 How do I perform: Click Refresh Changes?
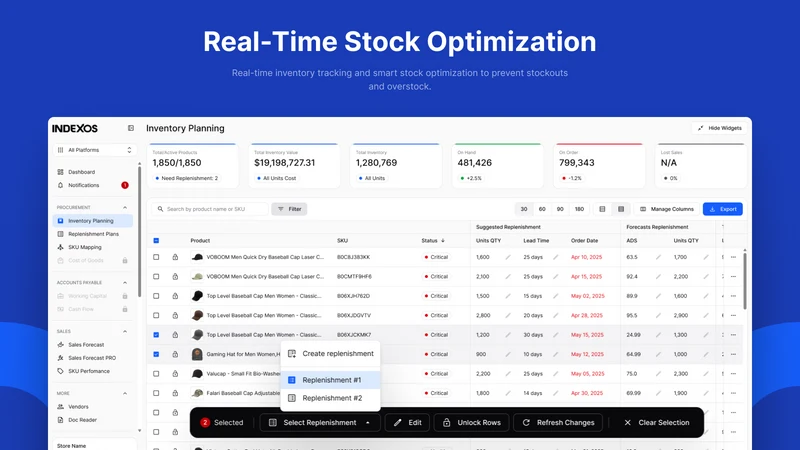(558, 422)
